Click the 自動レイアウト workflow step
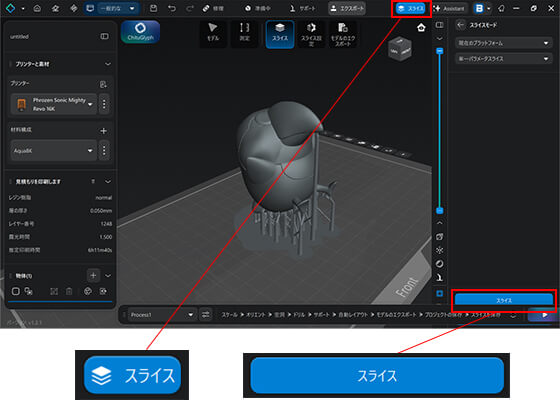Screen dimensions: 560x420 (x=353, y=315)
